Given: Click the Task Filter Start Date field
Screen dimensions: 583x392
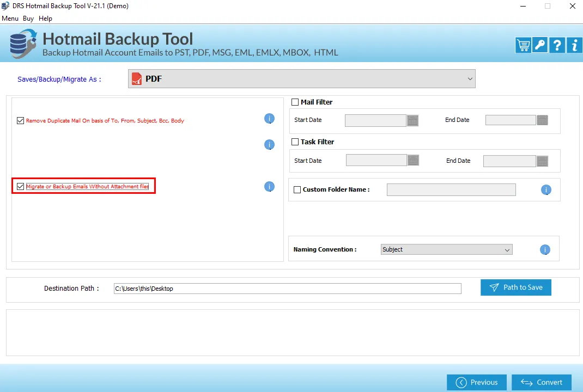Looking at the screenshot, I should tap(376, 160).
